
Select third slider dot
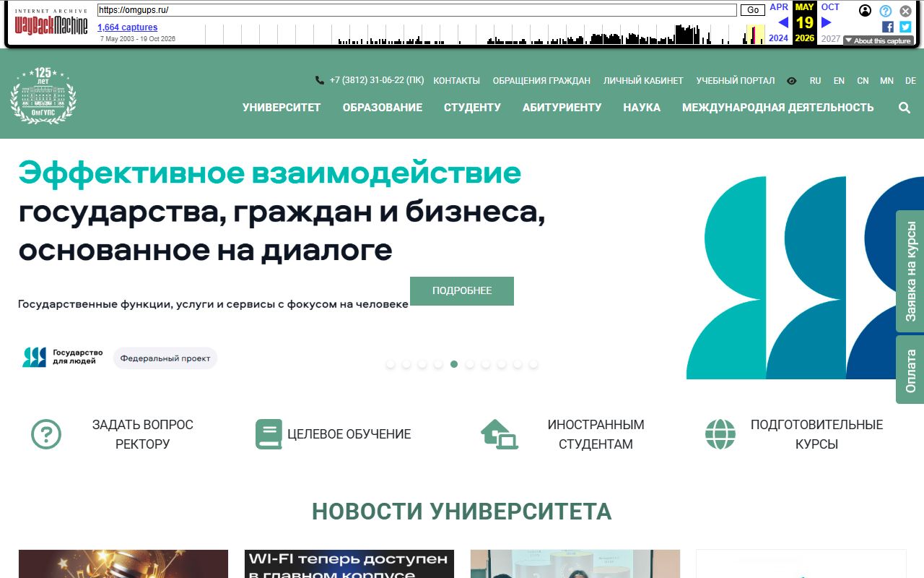tap(422, 364)
